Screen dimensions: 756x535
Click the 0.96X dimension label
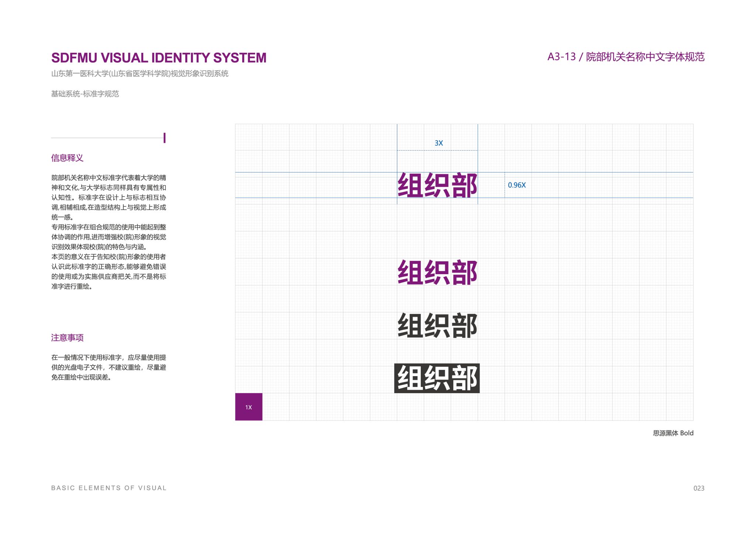(517, 185)
